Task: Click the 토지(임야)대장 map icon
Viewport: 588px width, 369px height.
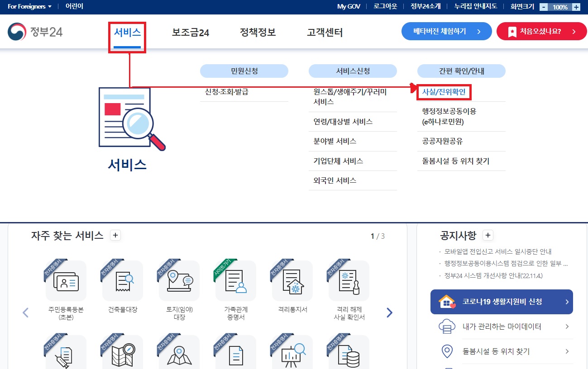Action: (x=178, y=279)
